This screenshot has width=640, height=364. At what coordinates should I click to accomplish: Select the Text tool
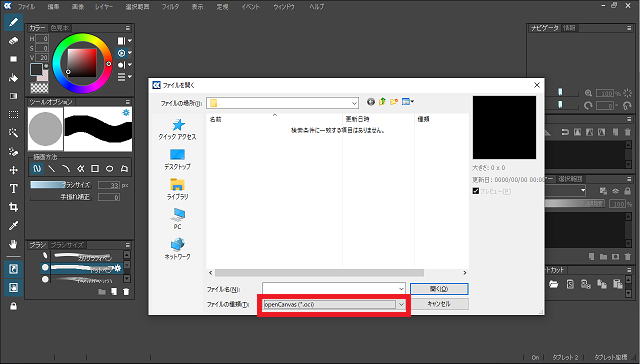pos(13,189)
